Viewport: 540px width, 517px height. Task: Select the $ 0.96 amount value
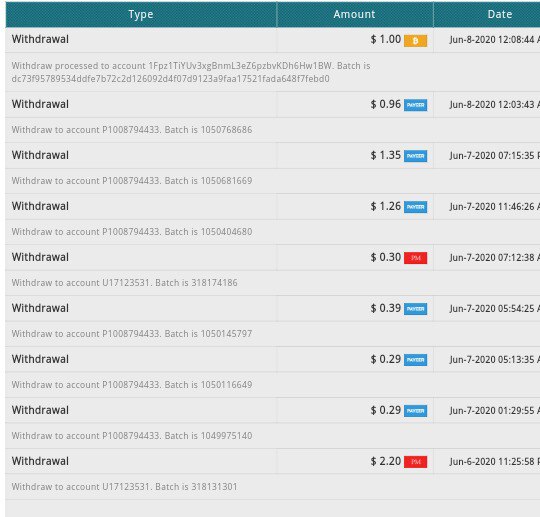coord(386,104)
